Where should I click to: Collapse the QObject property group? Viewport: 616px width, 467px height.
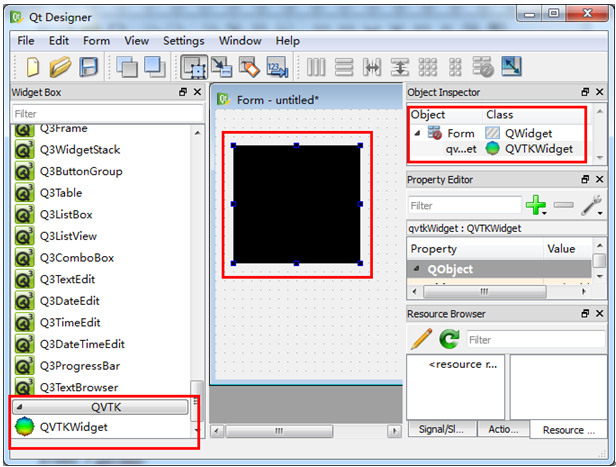pos(416,269)
